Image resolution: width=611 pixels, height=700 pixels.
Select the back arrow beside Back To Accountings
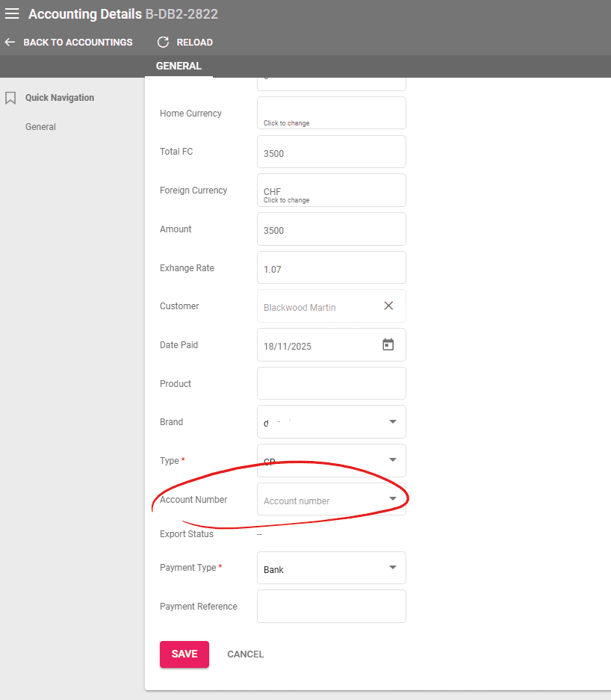coord(9,42)
